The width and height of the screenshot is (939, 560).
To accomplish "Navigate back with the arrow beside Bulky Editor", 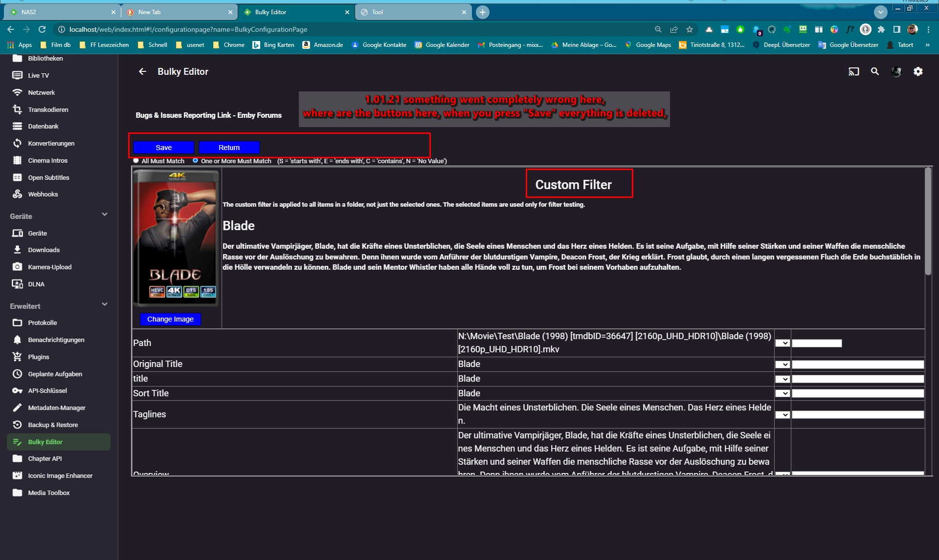I will [x=142, y=71].
